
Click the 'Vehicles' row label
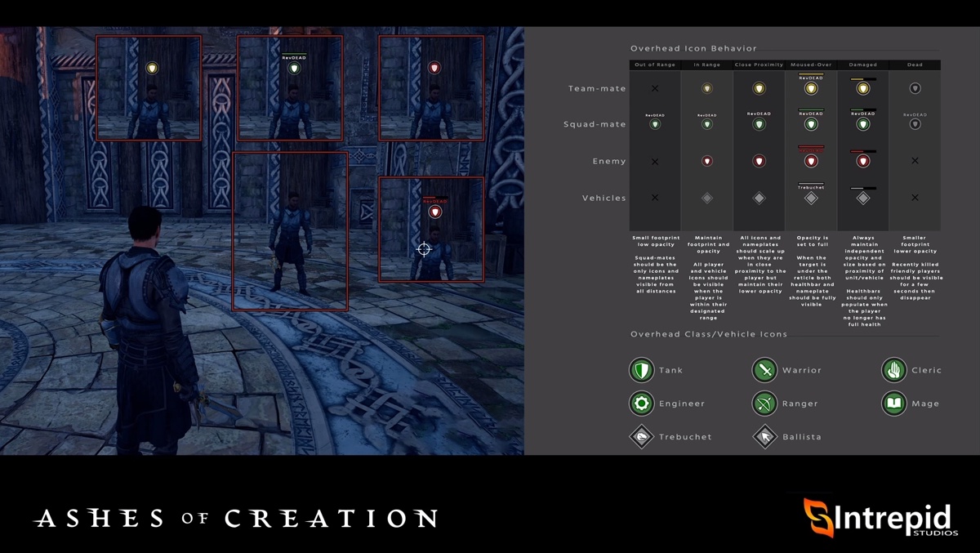[x=604, y=198]
